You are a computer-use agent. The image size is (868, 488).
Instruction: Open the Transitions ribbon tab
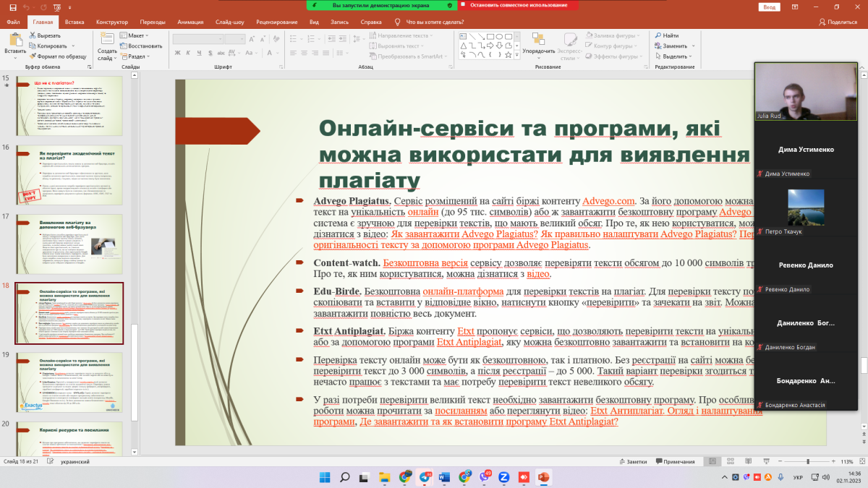coord(153,22)
